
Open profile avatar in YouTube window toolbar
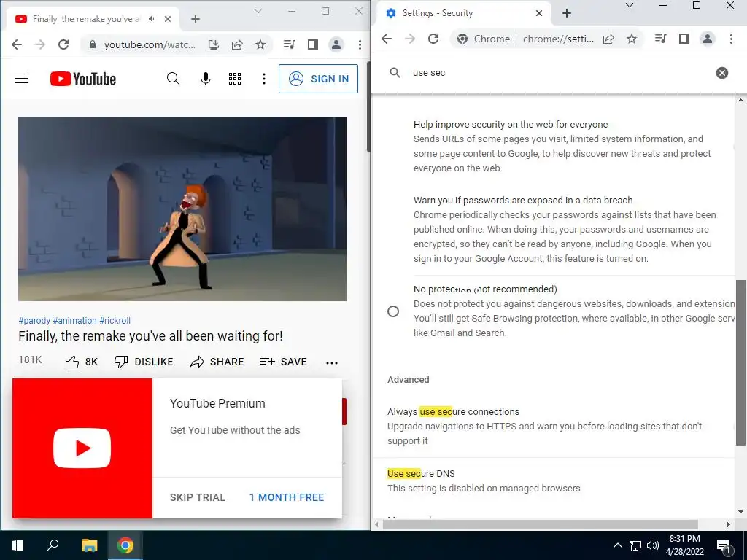click(x=336, y=44)
